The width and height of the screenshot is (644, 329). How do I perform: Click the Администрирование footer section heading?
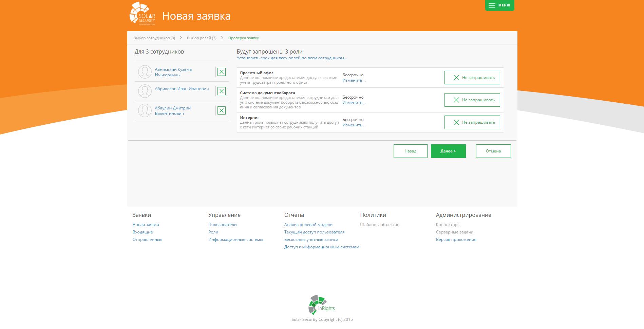tap(463, 215)
